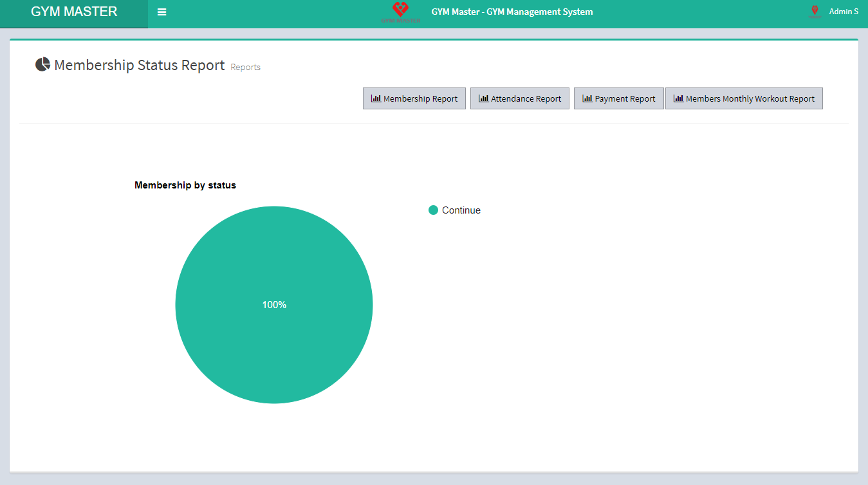868x485 pixels.
Task: Click the bar chart icon in Membership Report button
Action: (x=375, y=98)
